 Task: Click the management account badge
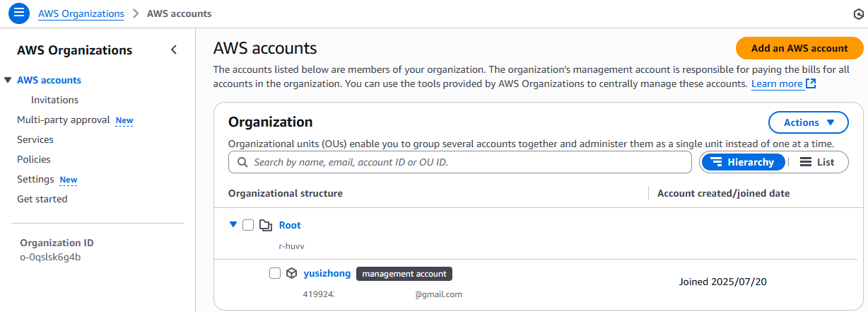point(404,274)
